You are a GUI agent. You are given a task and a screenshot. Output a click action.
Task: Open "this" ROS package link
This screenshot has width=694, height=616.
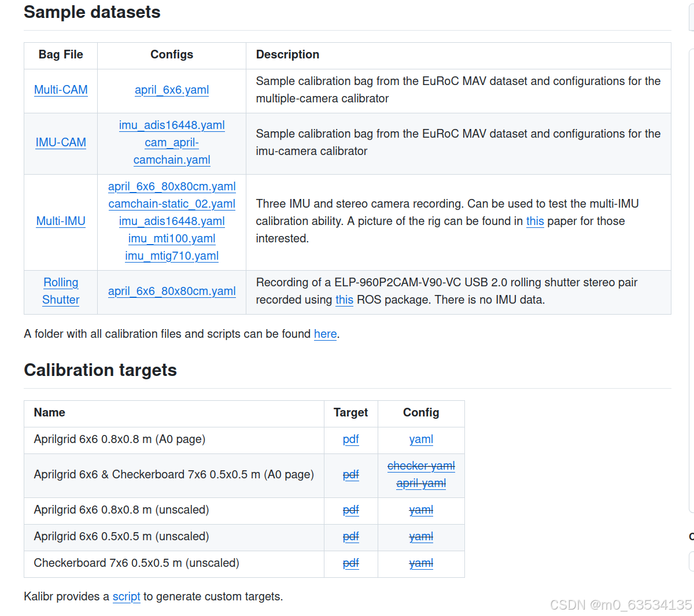click(344, 300)
